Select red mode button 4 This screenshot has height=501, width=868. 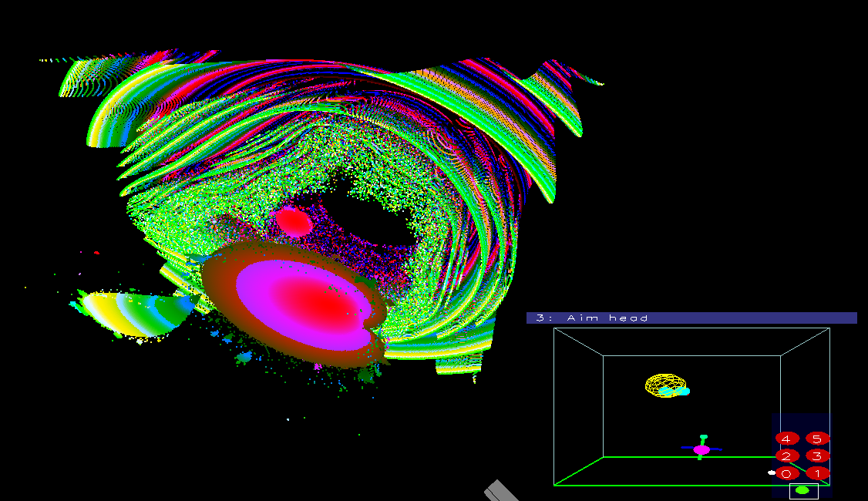pyautogui.click(x=786, y=439)
